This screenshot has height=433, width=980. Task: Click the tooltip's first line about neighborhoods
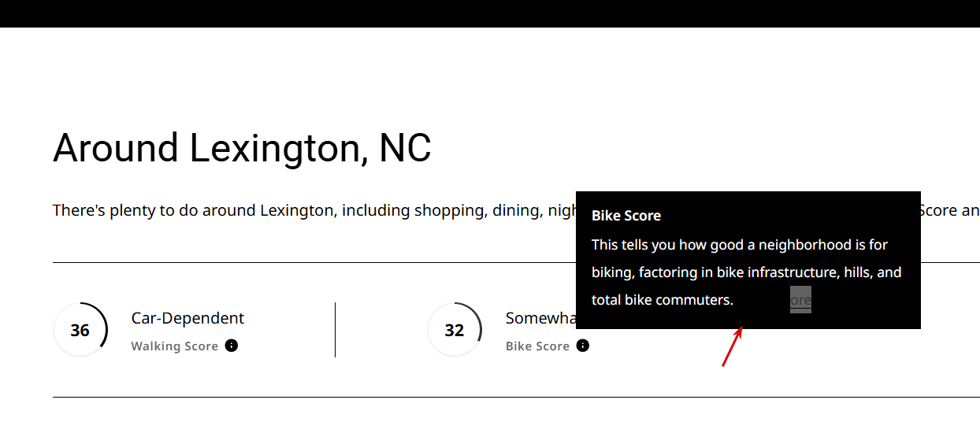coord(740,245)
